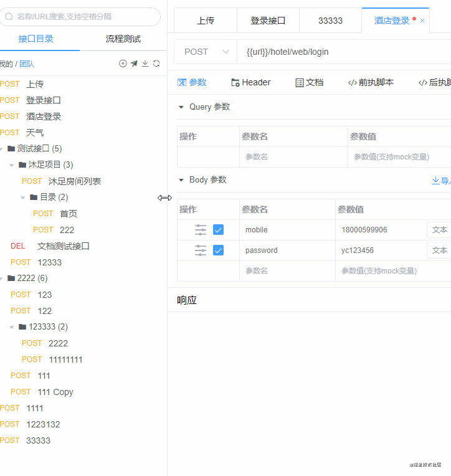The width and height of the screenshot is (451, 476).
Task: Open the 文档 sub-tab
Action: 309,82
